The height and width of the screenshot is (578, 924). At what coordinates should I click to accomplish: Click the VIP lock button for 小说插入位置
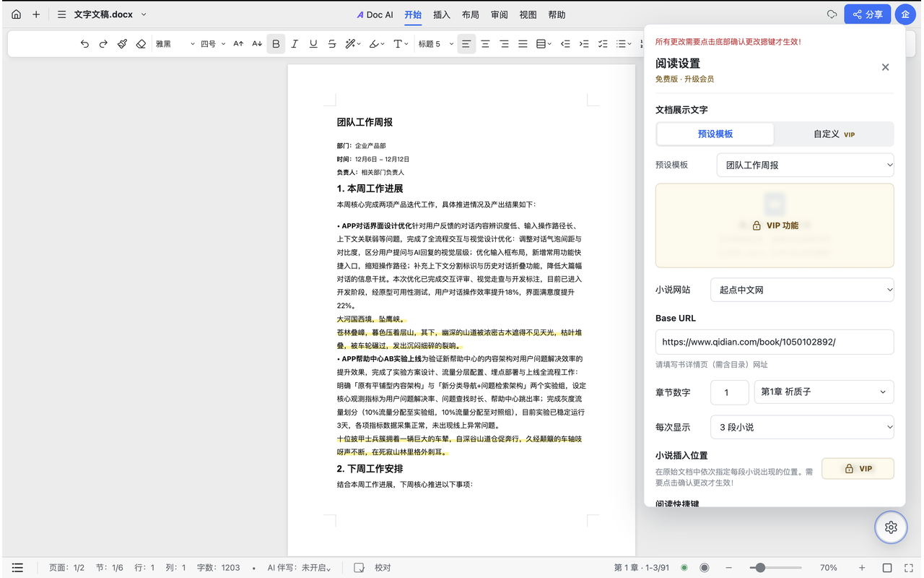(858, 468)
